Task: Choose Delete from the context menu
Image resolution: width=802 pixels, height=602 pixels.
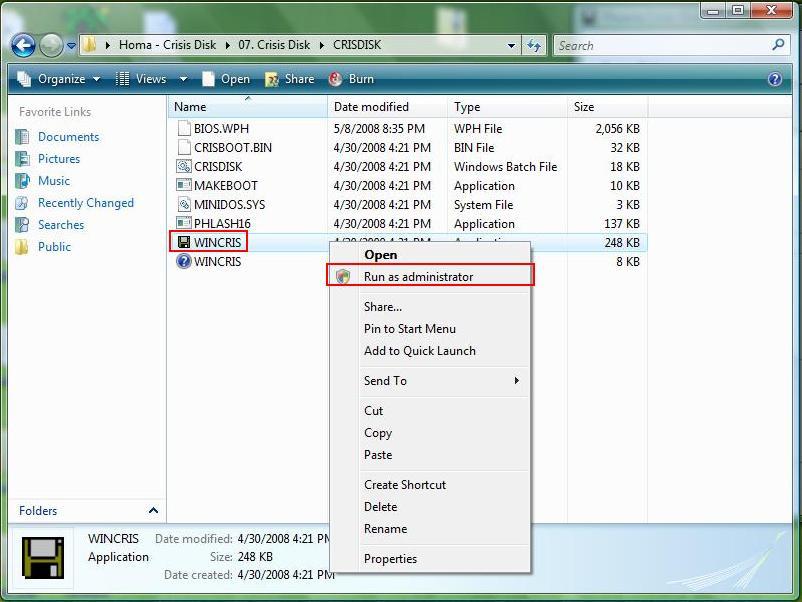Action: coord(430,506)
